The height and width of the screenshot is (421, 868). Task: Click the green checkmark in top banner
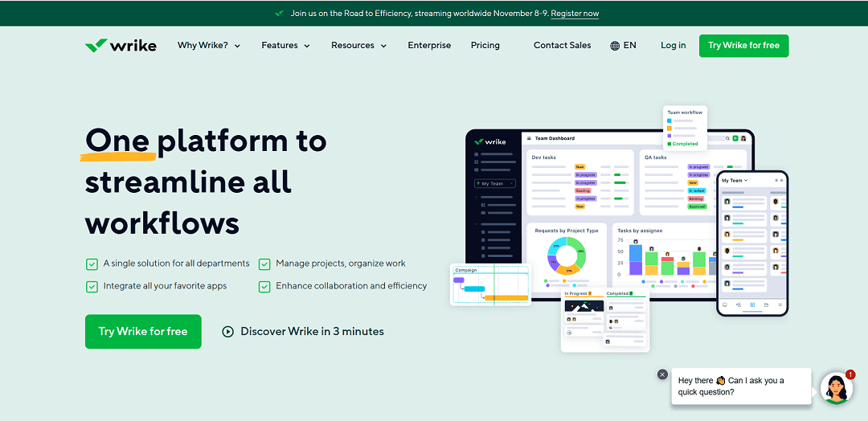280,14
